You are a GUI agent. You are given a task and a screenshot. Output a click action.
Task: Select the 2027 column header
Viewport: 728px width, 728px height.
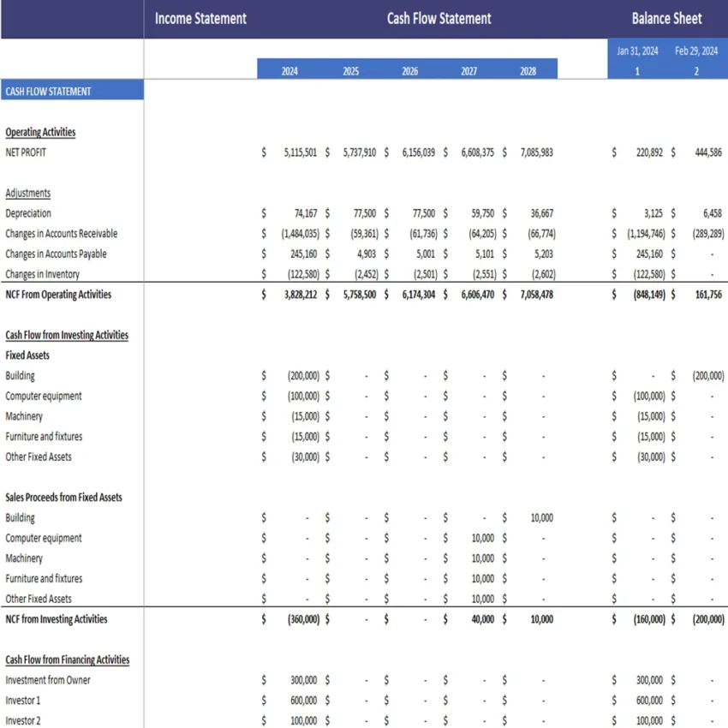468,72
